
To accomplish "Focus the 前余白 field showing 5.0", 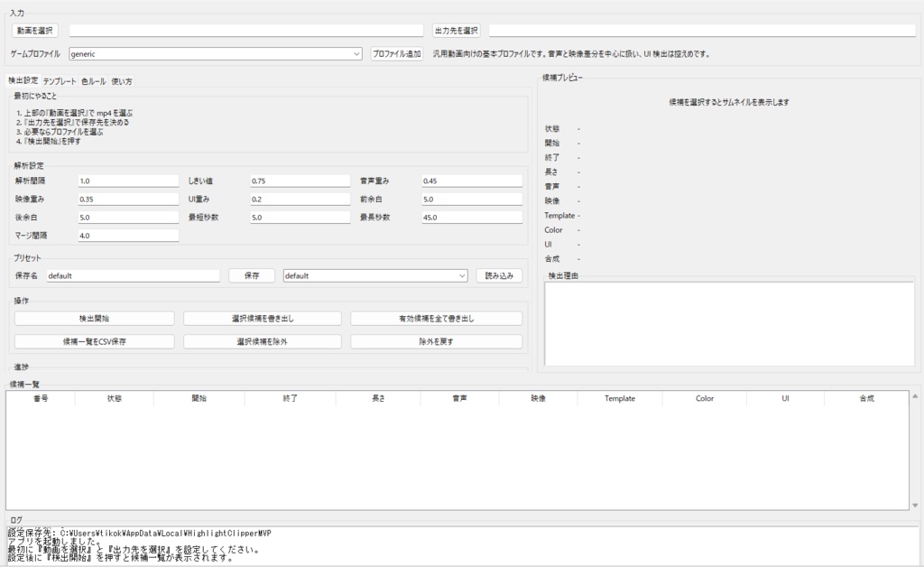I will (472, 200).
